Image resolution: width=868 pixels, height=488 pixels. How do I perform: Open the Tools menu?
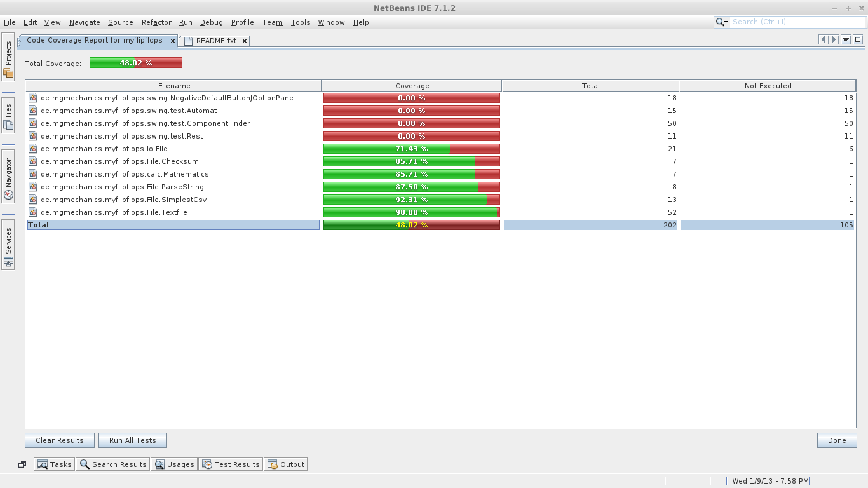tap(301, 22)
